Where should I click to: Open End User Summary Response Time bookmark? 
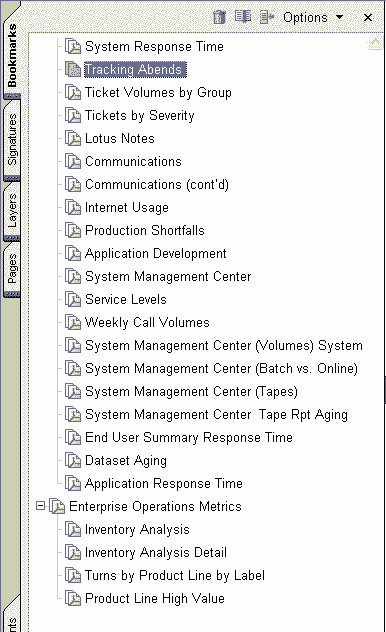tap(189, 437)
